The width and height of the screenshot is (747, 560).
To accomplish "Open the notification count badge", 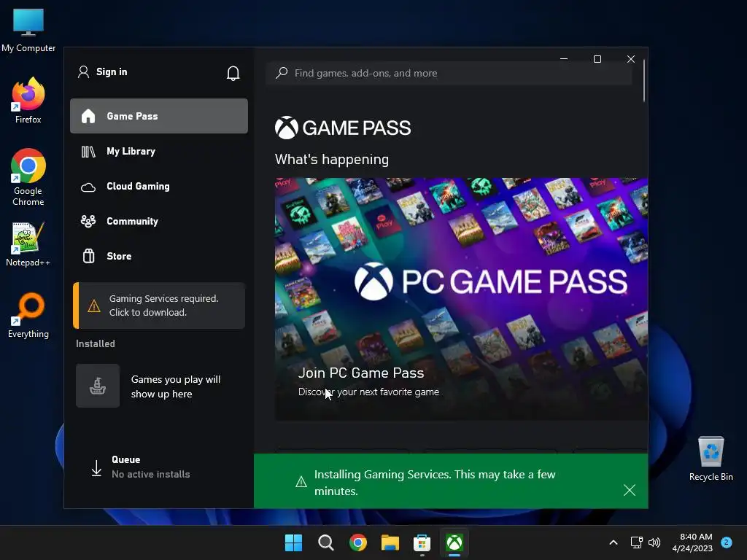I will pos(727,542).
